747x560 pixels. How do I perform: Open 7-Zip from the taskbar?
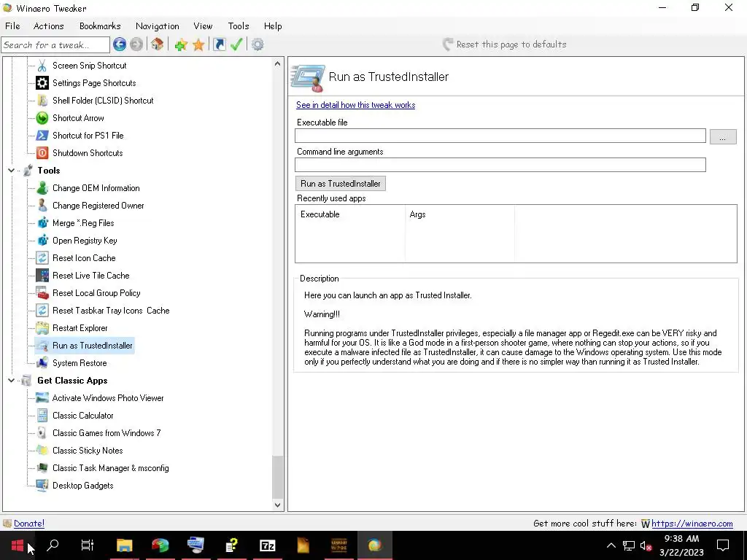click(267, 545)
